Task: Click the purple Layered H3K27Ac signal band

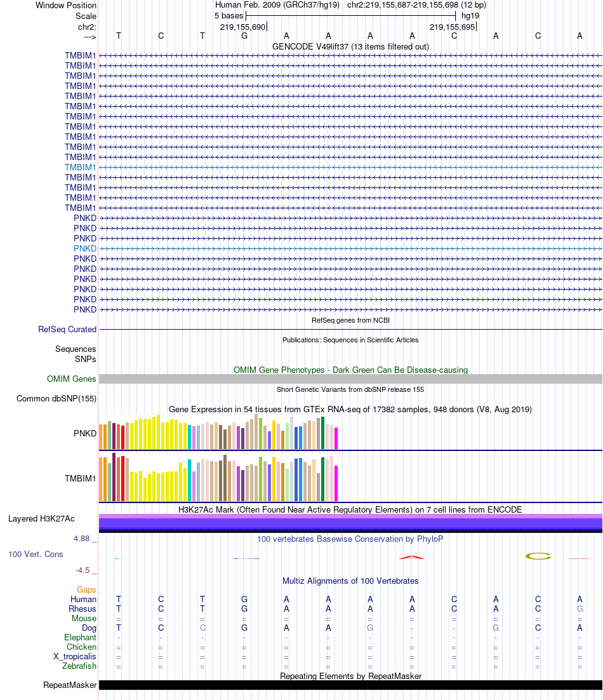Action: click(x=350, y=523)
